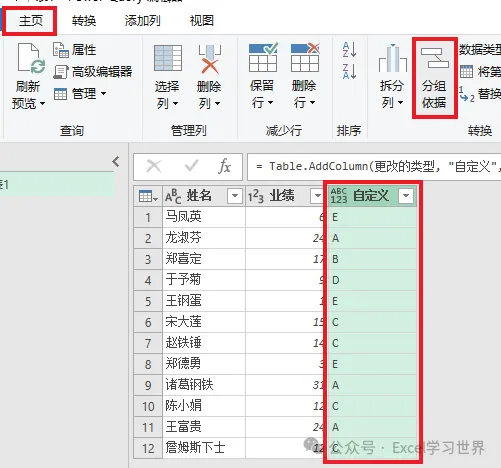Collapse the queries pane with the chevron

point(116,162)
